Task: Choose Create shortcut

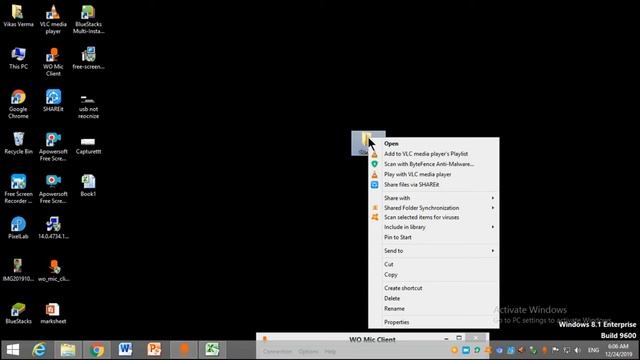Action: click(x=433, y=288)
